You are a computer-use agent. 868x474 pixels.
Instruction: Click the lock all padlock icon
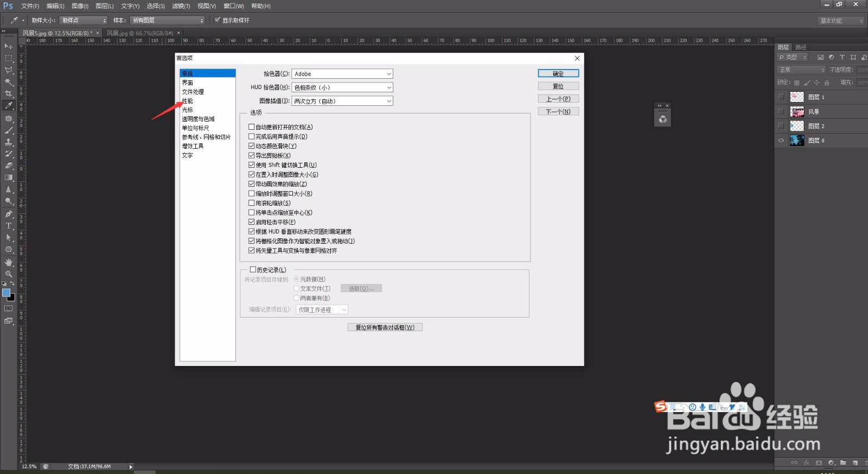[x=827, y=83]
